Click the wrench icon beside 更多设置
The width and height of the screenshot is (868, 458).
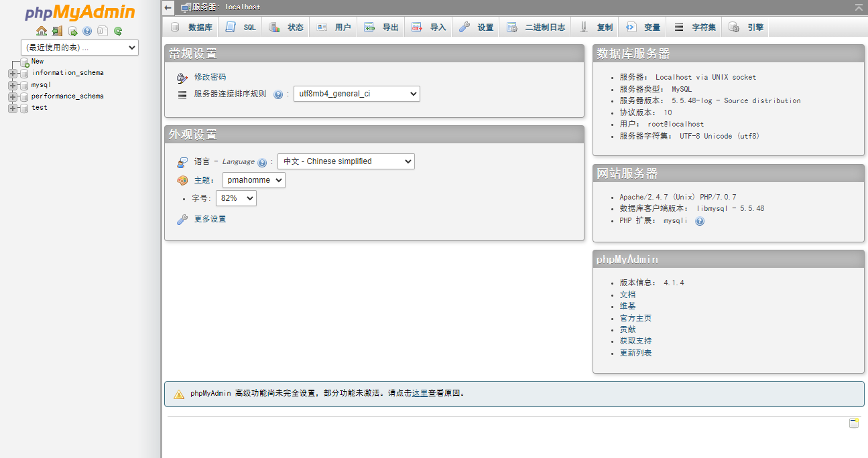[182, 220]
